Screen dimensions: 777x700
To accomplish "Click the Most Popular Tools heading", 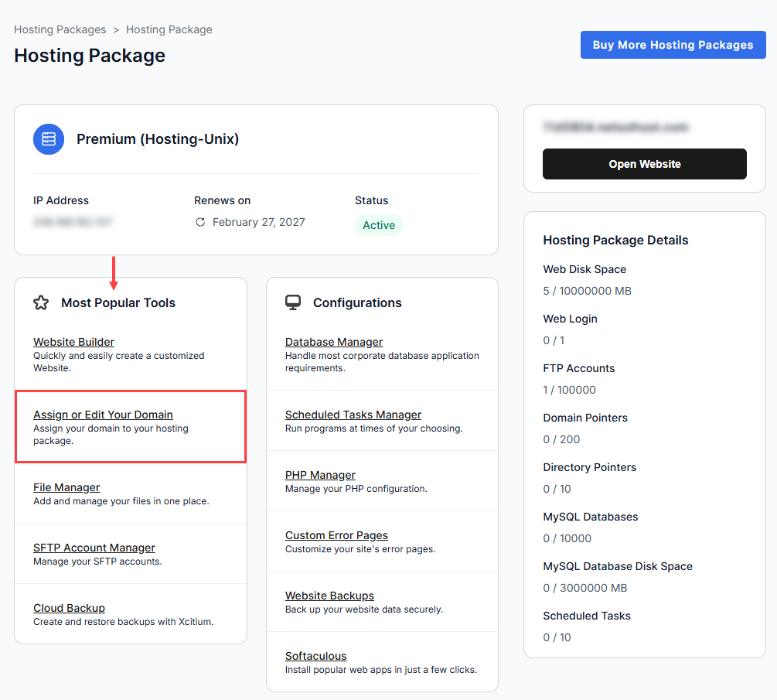I will pyautogui.click(x=118, y=303).
